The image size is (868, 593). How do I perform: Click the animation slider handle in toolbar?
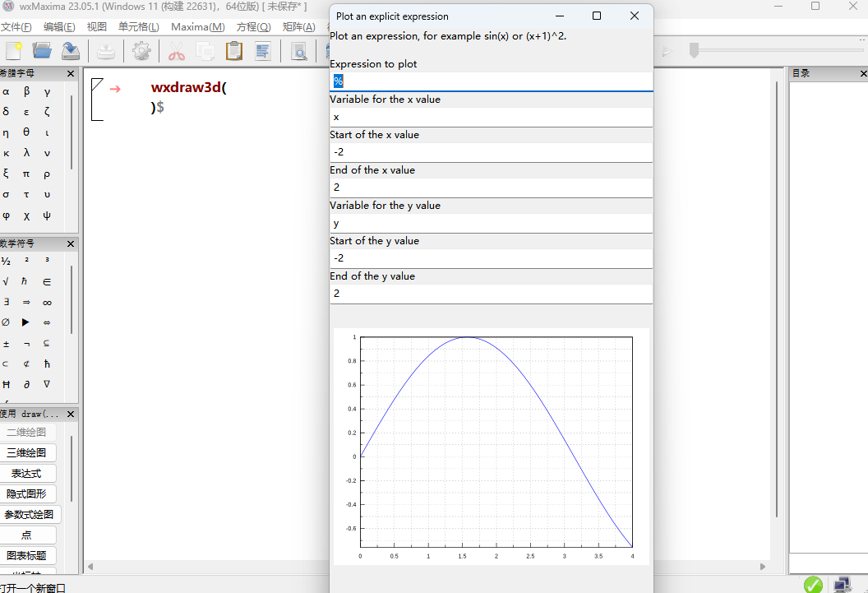point(694,51)
